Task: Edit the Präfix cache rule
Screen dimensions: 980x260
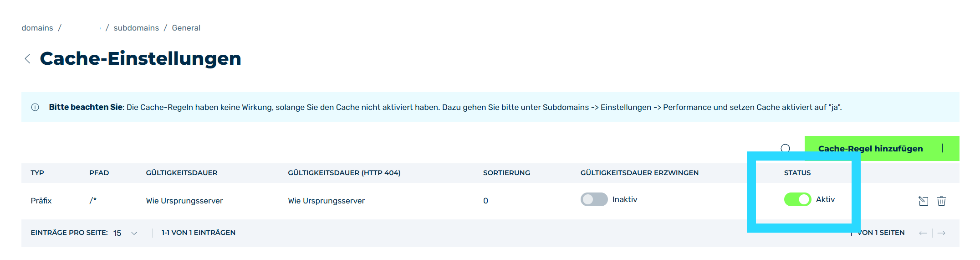Action: [x=923, y=201]
